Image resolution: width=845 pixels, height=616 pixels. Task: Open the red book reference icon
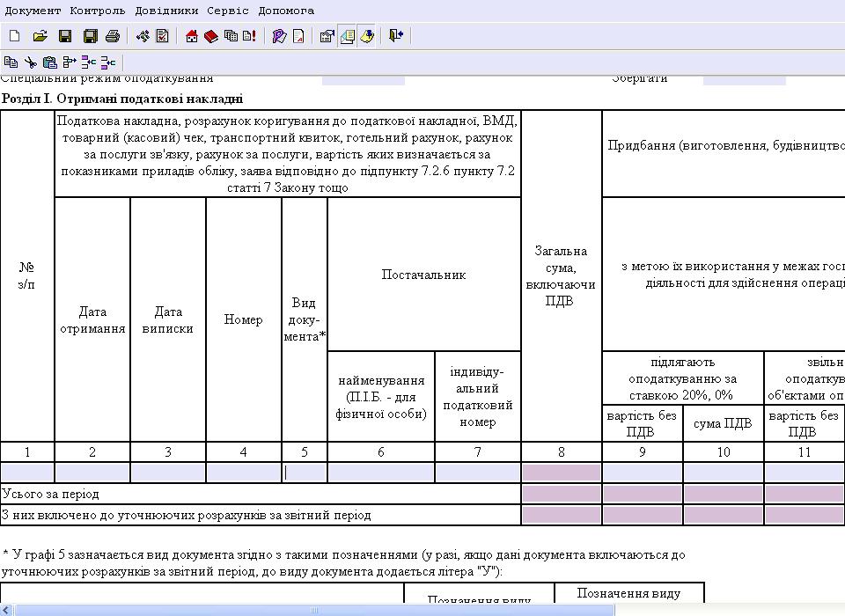(x=211, y=36)
